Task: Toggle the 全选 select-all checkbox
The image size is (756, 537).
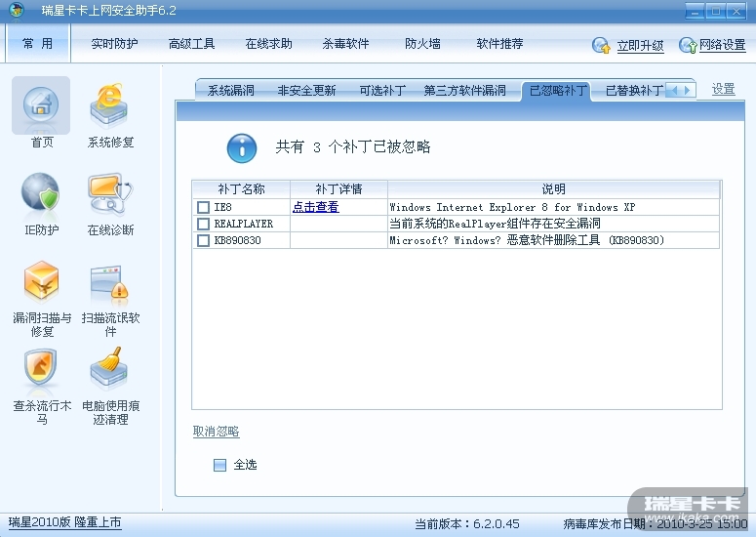Action: click(x=219, y=465)
